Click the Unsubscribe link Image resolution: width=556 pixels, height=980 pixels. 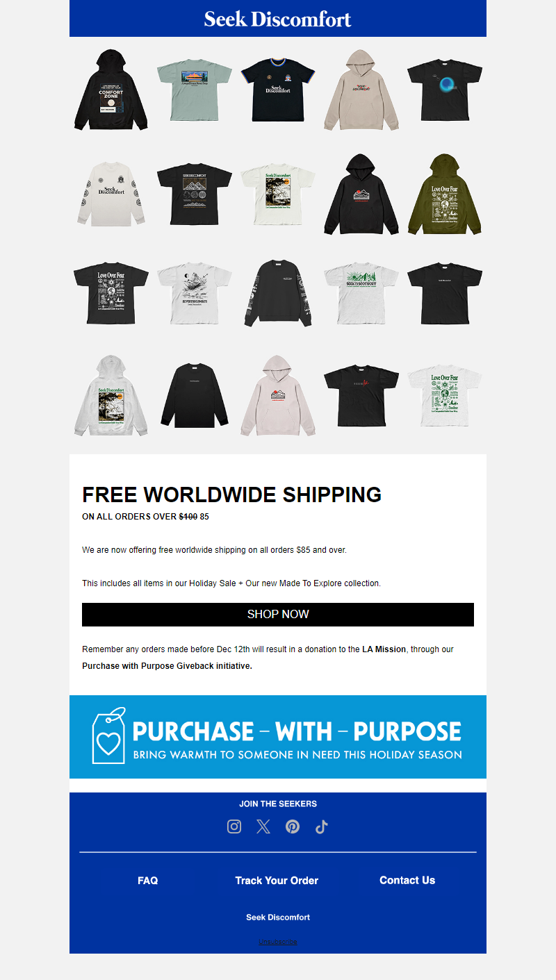click(278, 942)
